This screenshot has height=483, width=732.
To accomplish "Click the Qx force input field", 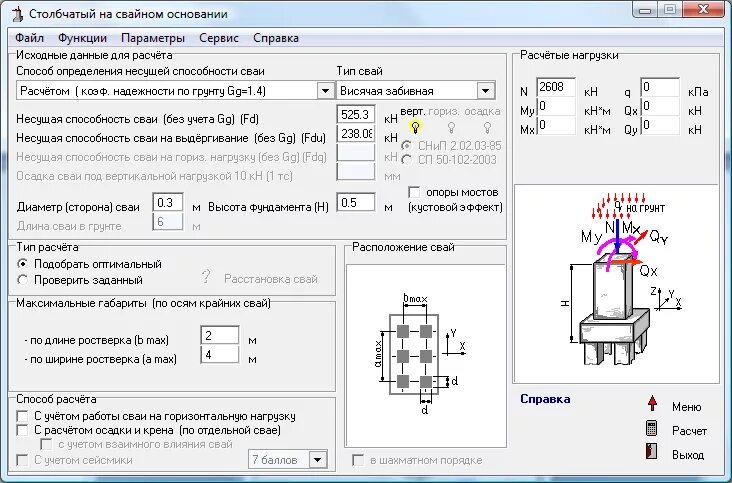I will (x=660, y=106).
